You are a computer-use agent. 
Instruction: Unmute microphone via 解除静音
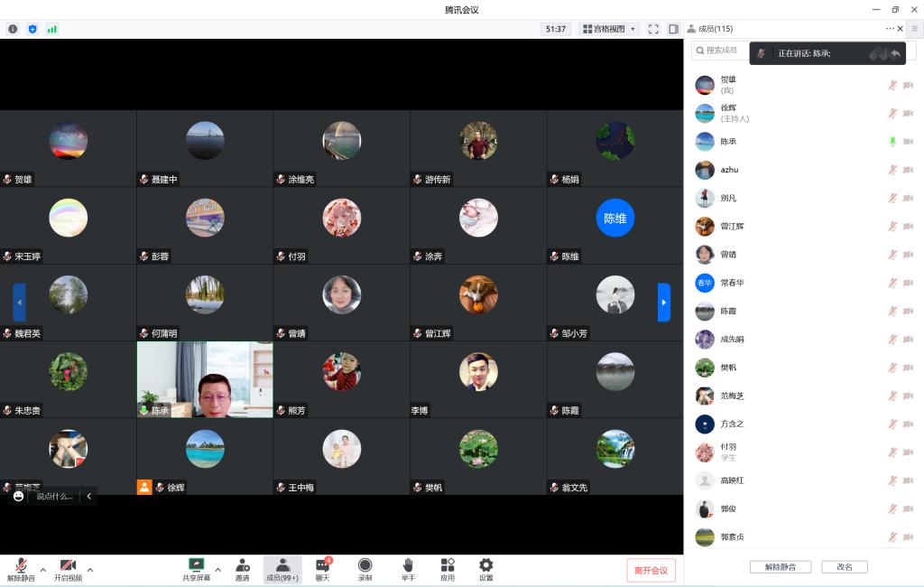(21, 565)
